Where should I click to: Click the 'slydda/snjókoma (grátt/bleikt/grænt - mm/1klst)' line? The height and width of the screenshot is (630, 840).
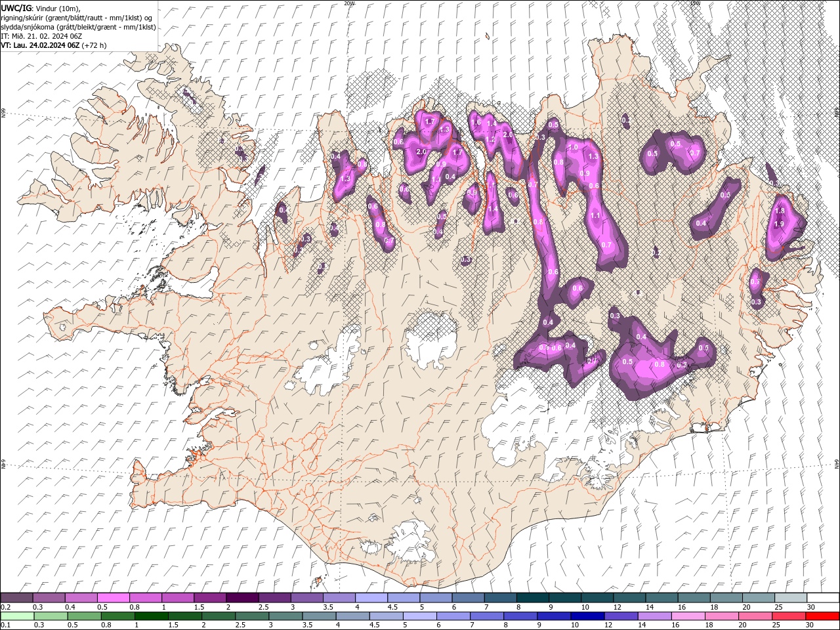tap(78, 27)
